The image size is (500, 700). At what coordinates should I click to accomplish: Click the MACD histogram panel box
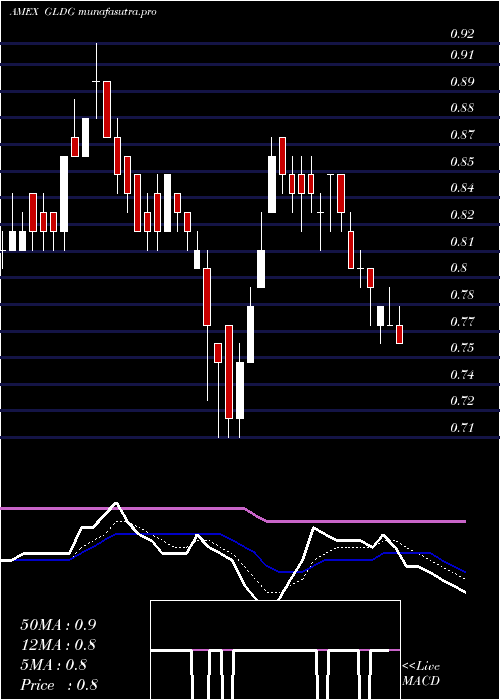click(x=275, y=650)
